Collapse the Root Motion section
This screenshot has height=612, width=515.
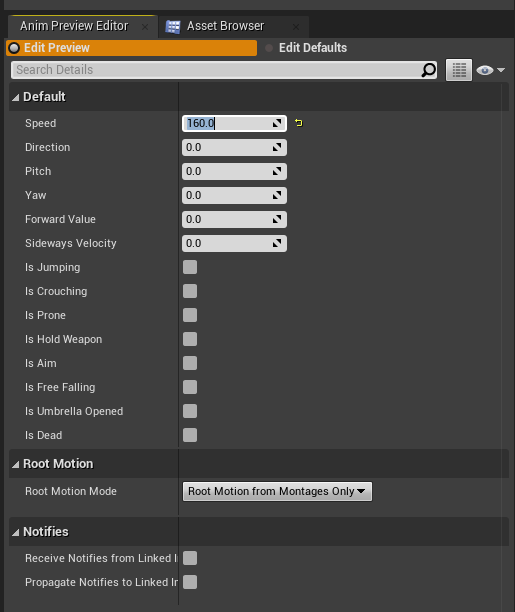[15, 464]
